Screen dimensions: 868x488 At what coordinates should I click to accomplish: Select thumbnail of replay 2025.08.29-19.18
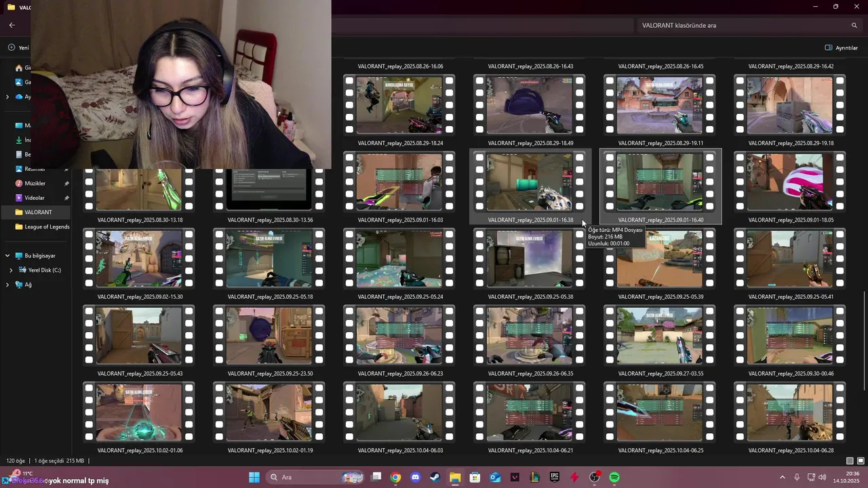(x=790, y=104)
